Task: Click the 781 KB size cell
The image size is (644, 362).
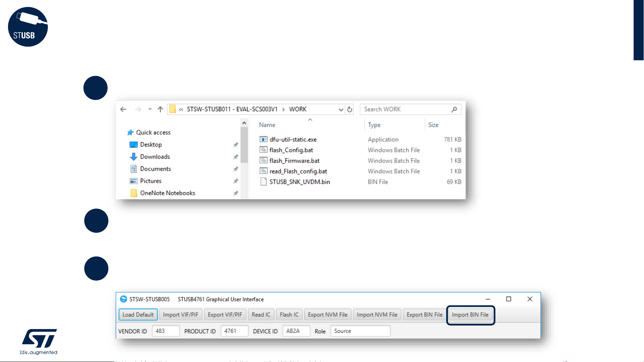Action: click(453, 139)
